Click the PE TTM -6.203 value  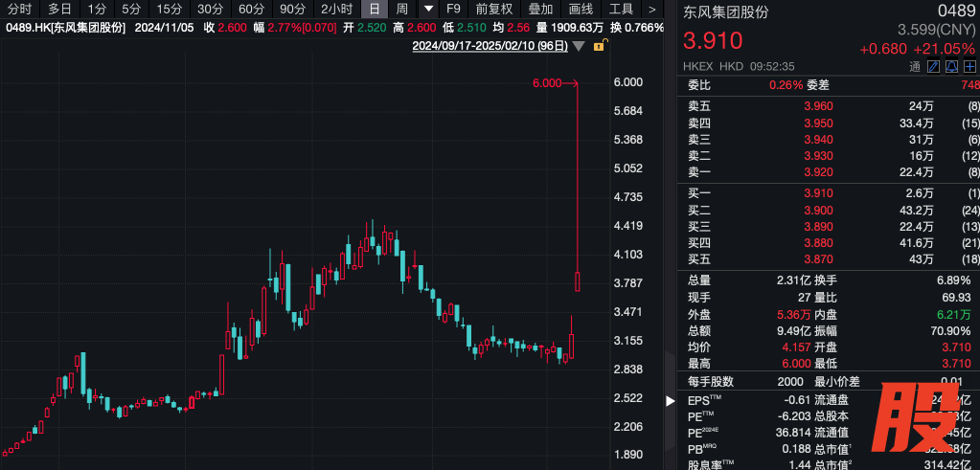[x=796, y=415]
